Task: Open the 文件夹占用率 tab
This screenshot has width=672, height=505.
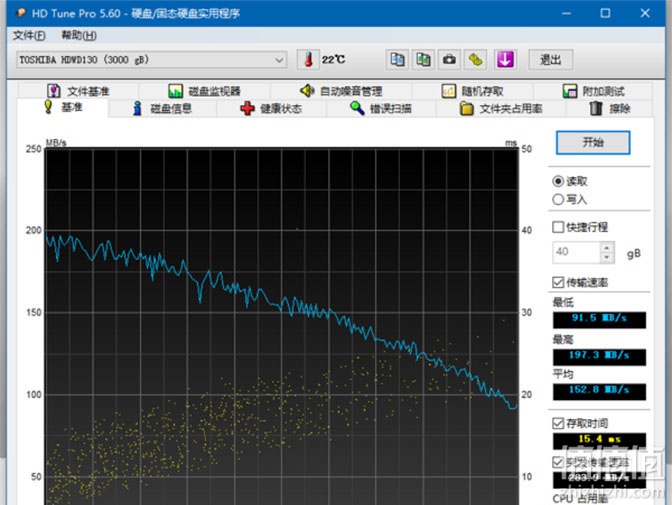Action: [501, 108]
